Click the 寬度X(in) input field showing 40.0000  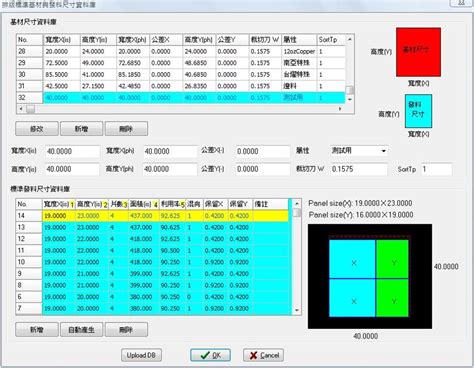click(72, 151)
